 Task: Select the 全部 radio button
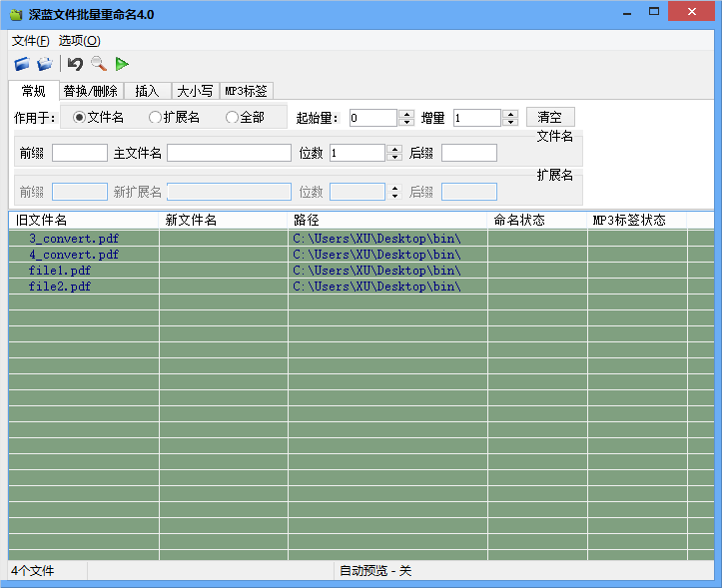[x=232, y=117]
